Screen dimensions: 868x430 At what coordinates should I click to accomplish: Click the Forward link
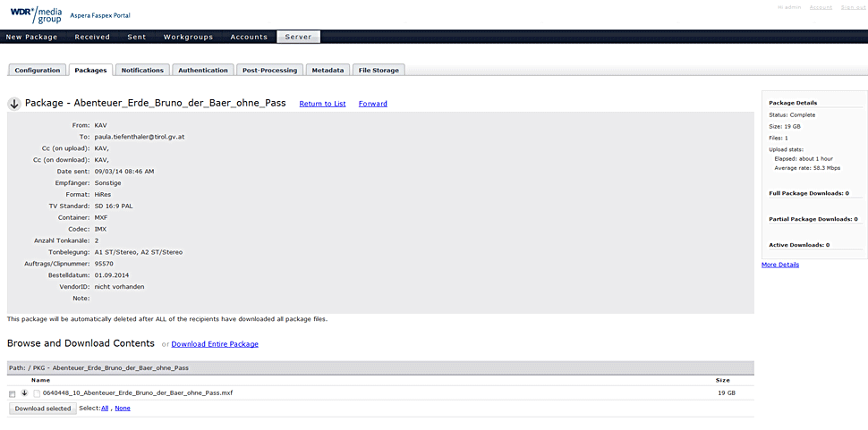(372, 104)
